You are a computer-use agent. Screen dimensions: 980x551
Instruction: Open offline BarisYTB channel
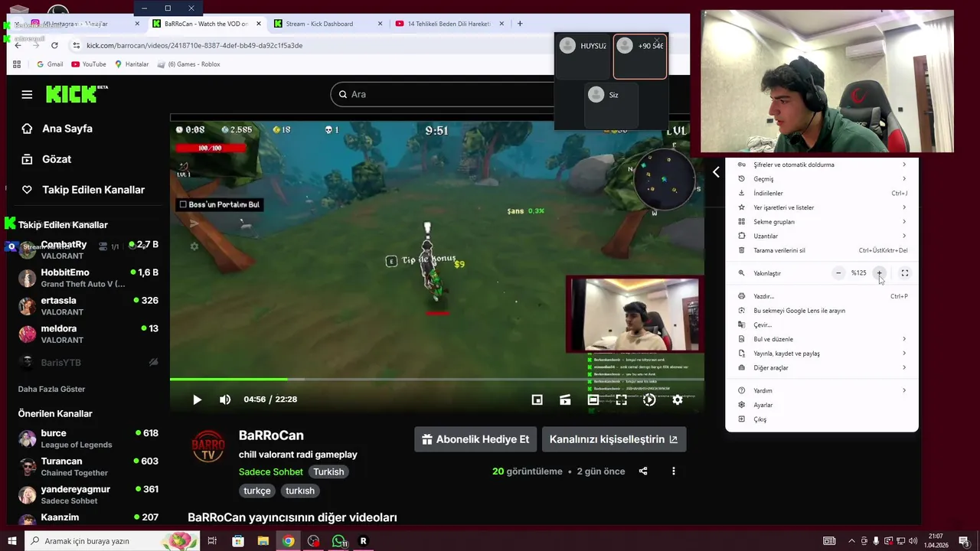tap(88, 362)
